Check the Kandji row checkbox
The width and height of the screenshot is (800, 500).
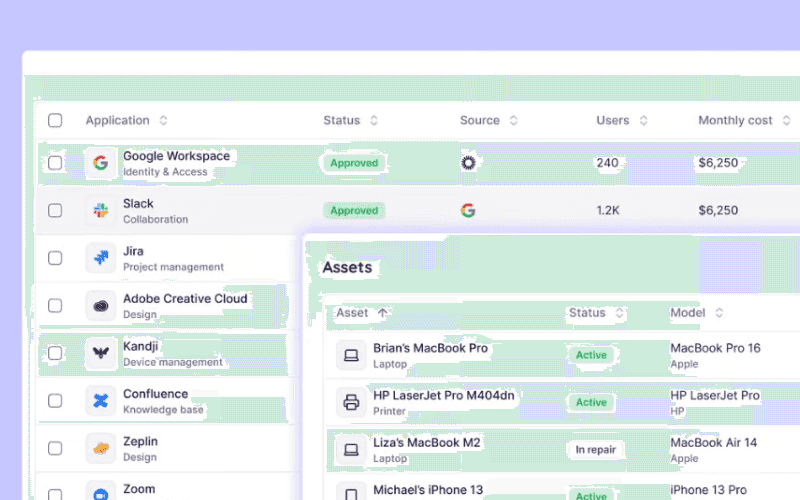pos(55,353)
